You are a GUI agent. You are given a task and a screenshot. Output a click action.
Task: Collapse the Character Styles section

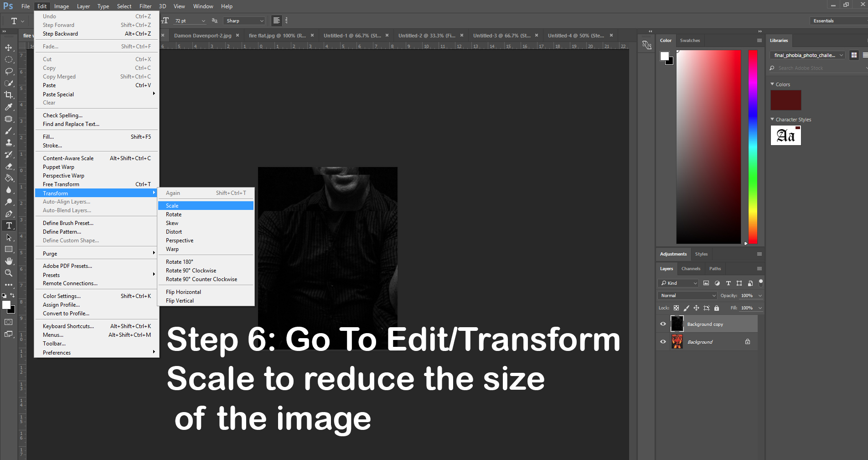tap(772, 120)
